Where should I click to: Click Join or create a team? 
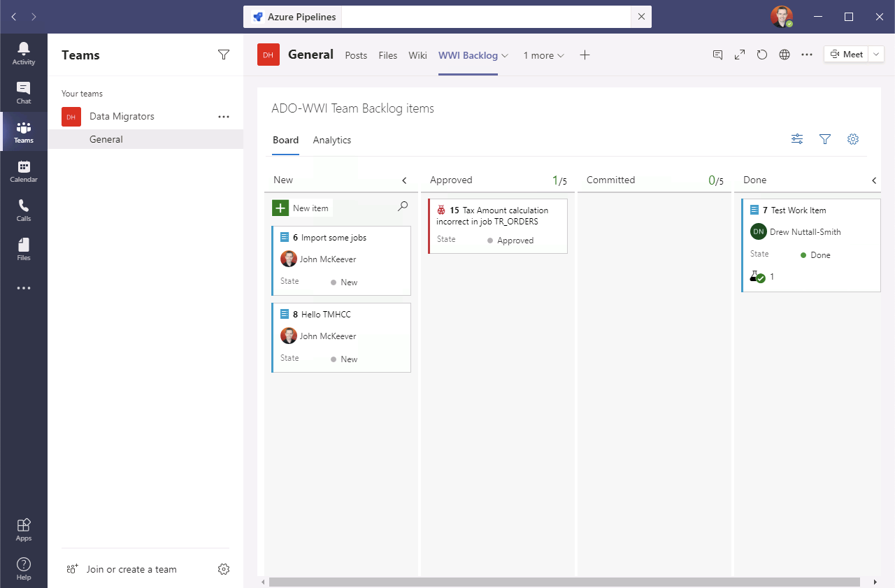tap(131, 569)
